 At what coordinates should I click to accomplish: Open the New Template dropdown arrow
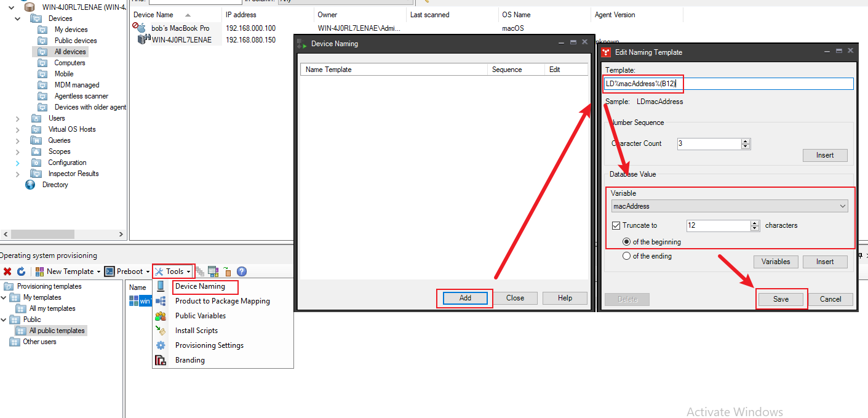(x=98, y=271)
